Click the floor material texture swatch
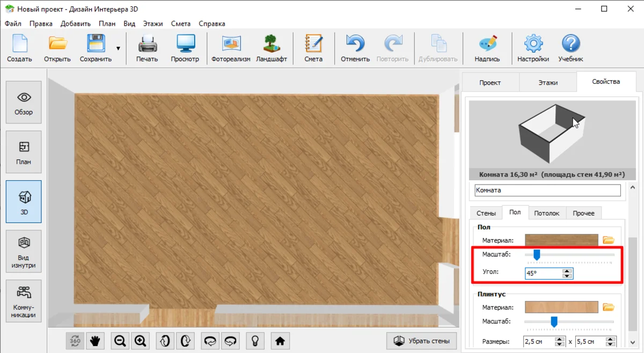This screenshot has width=644, height=353. (561, 240)
